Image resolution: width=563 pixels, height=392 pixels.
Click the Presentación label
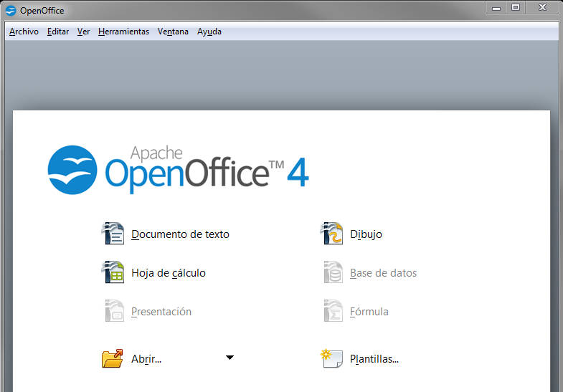(x=161, y=312)
